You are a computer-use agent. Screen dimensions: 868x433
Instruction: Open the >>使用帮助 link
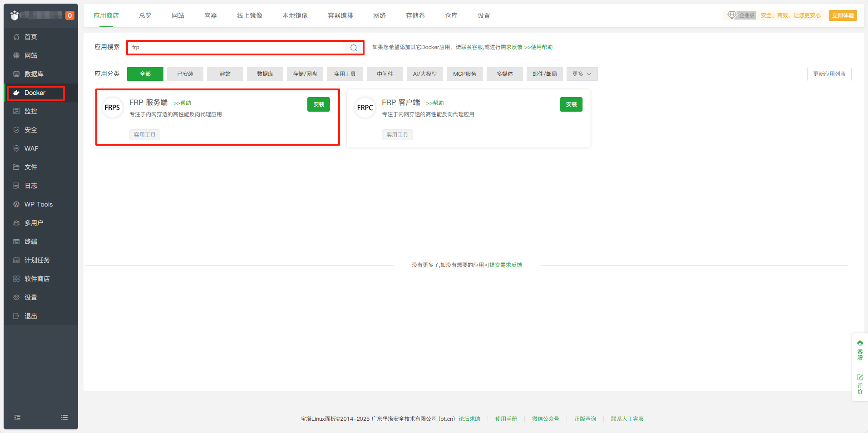538,47
